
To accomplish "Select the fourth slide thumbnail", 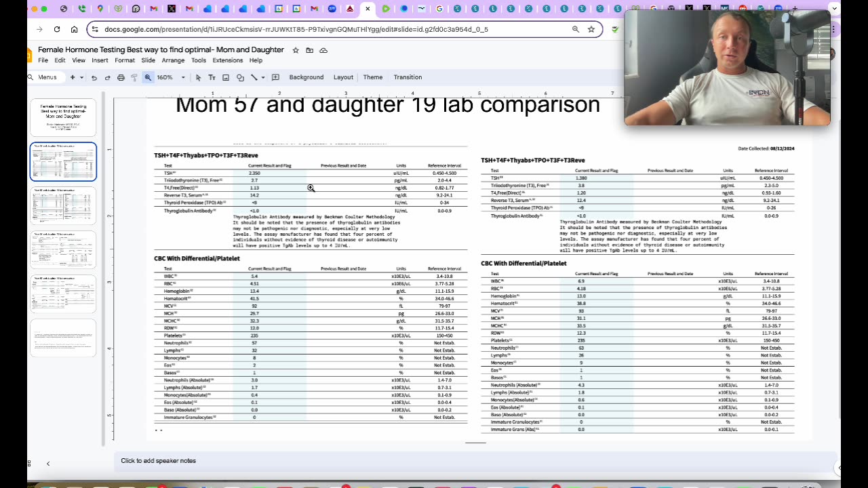I will (63, 249).
